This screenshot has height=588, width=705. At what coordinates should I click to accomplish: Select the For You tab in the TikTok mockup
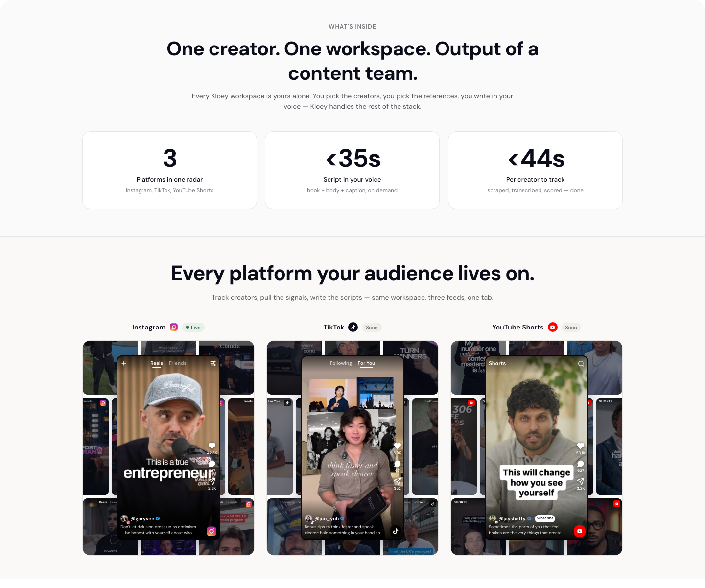point(366,363)
